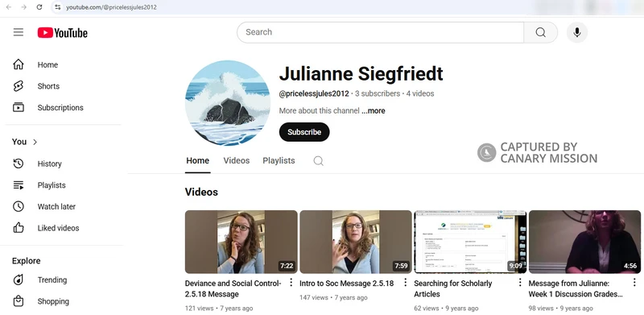Open Message from Julianne Week 1 title
The image size is (644, 315).
[x=576, y=288]
